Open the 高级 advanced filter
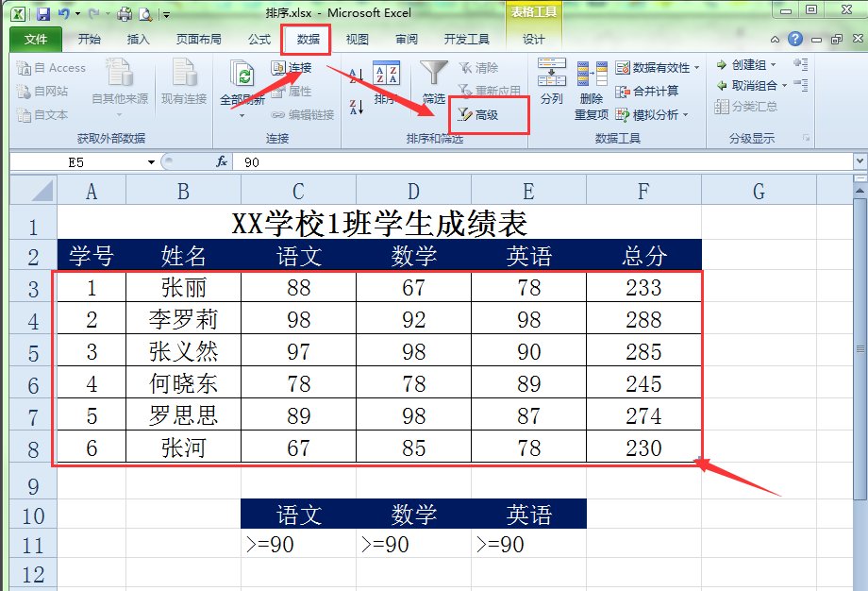The image size is (868, 591). (477, 114)
